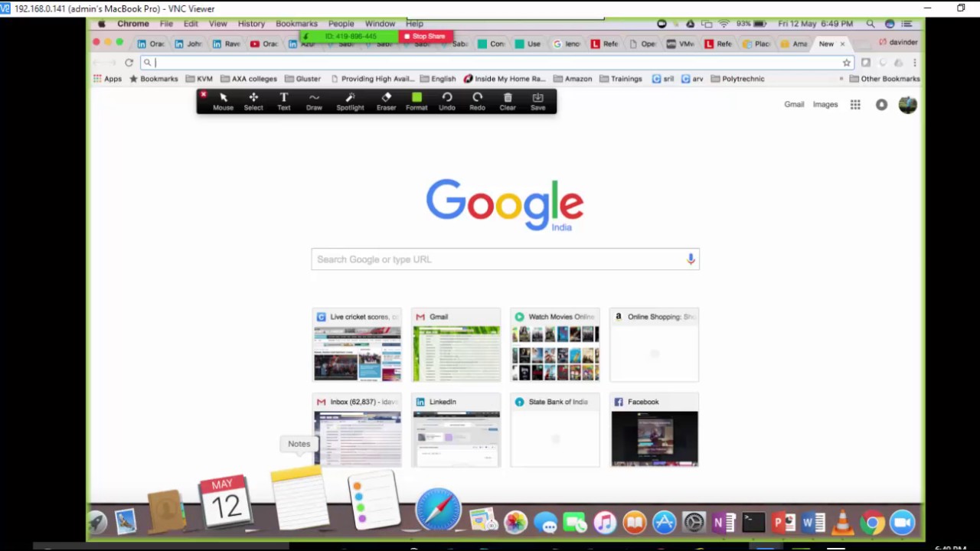Launch iTunes from the dock

tap(605, 523)
